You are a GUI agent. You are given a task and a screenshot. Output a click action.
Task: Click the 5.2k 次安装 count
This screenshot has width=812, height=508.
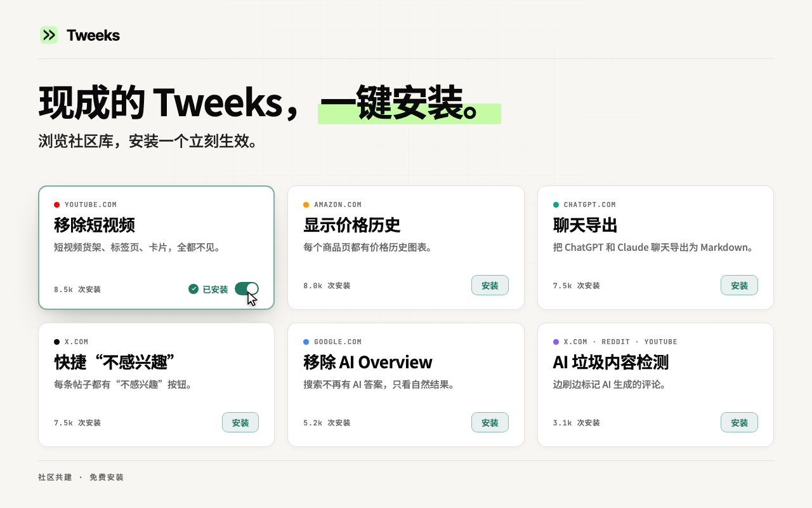coord(327,423)
